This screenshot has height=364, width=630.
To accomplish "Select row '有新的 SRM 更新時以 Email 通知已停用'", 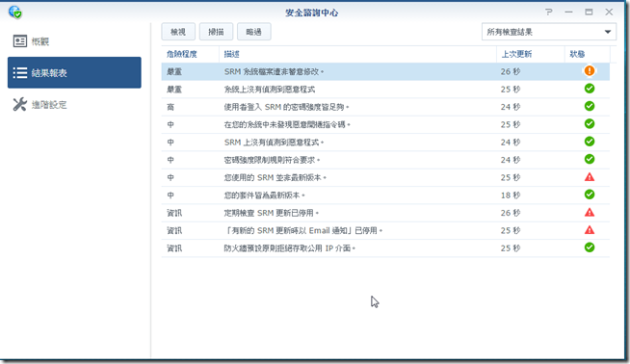I will pyautogui.click(x=385, y=230).
